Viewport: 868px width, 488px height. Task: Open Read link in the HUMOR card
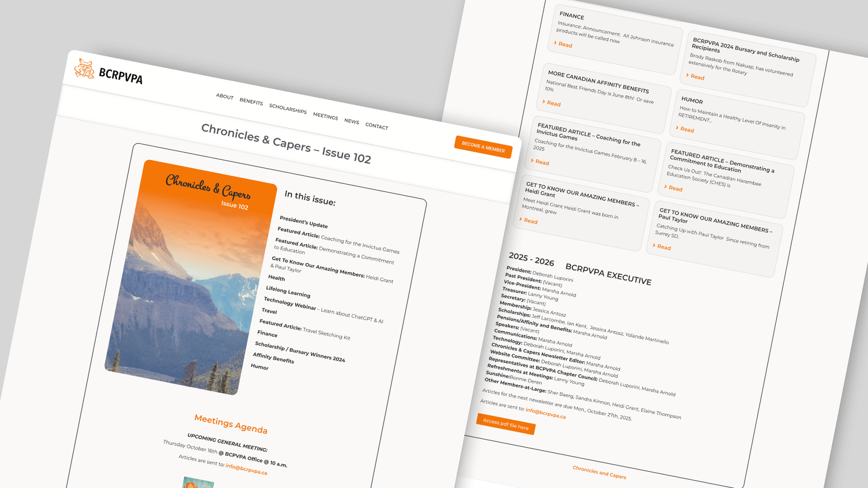686,130
